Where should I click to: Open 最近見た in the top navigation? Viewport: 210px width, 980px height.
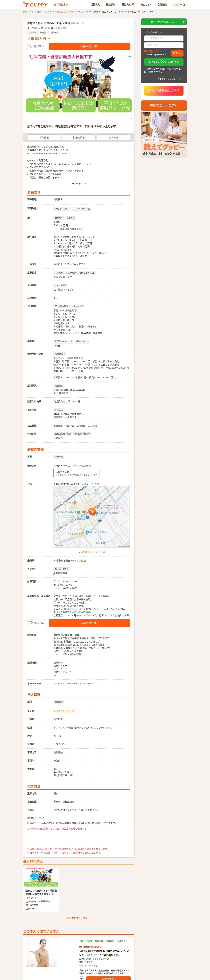coord(128,5)
